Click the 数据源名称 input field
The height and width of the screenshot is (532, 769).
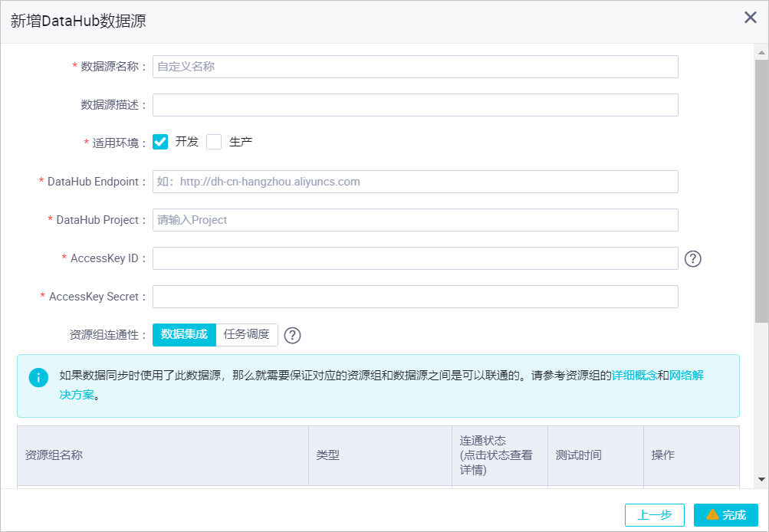415,67
